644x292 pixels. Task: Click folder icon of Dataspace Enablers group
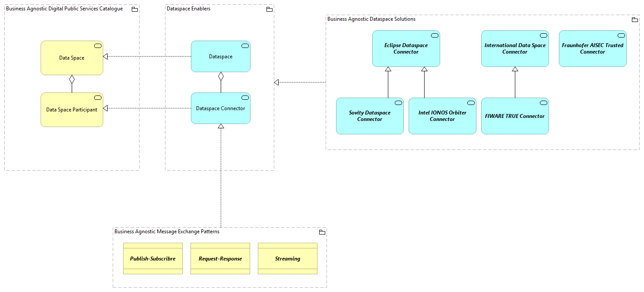pos(270,9)
